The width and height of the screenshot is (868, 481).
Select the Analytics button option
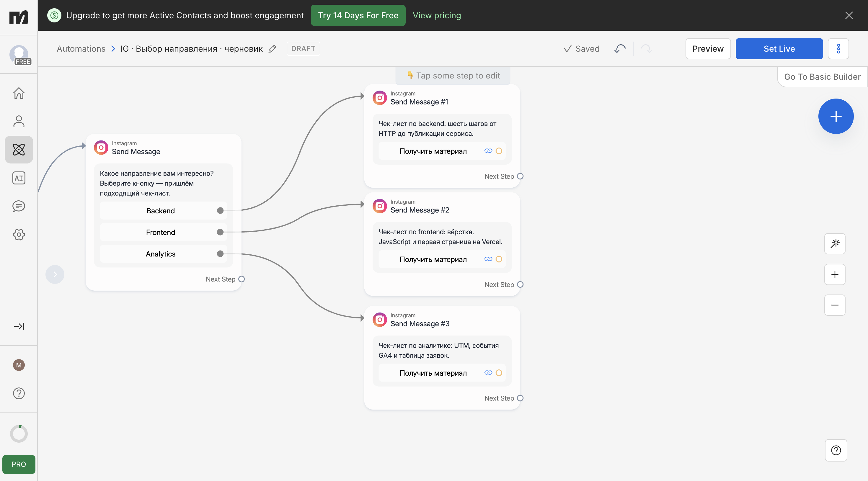pos(164,254)
